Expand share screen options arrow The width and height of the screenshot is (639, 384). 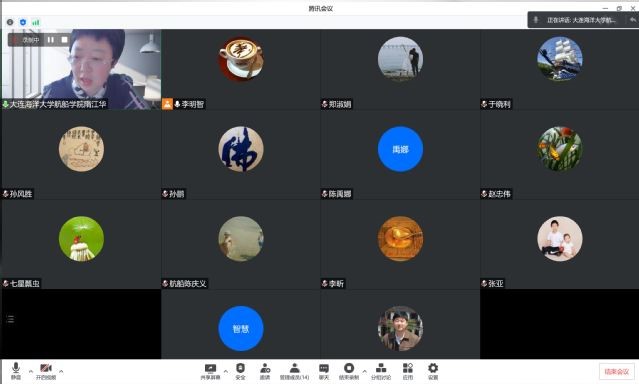226,371
